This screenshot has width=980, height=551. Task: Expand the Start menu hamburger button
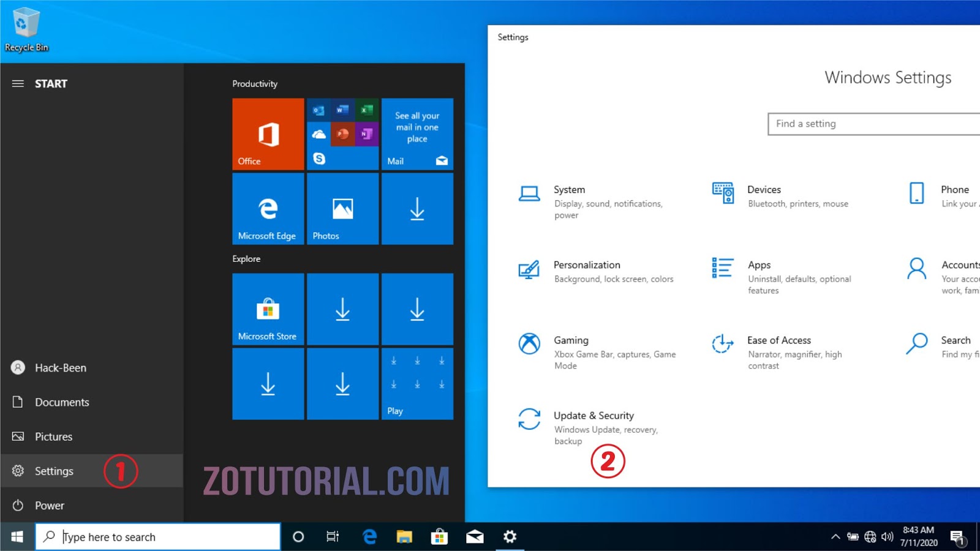click(x=18, y=83)
